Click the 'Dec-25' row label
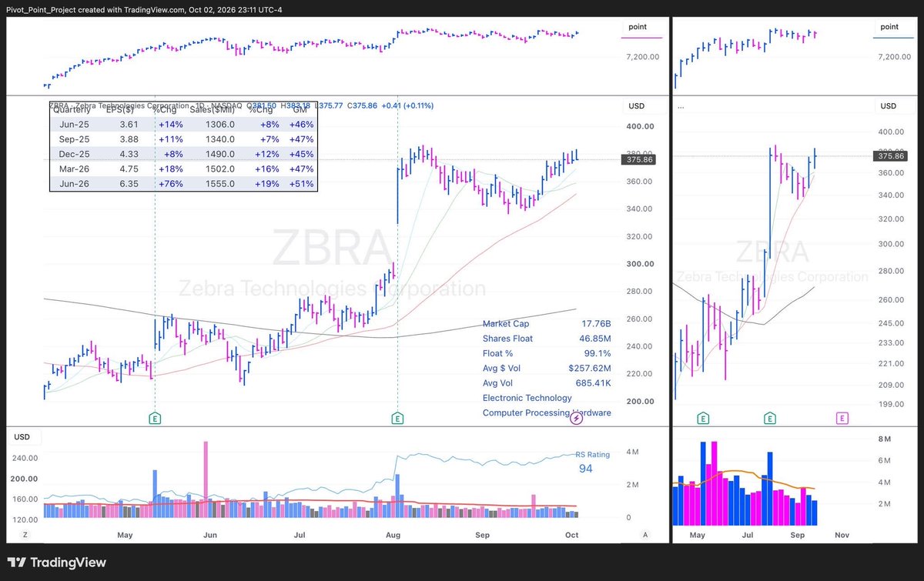The width and height of the screenshot is (924, 581). [x=74, y=154]
